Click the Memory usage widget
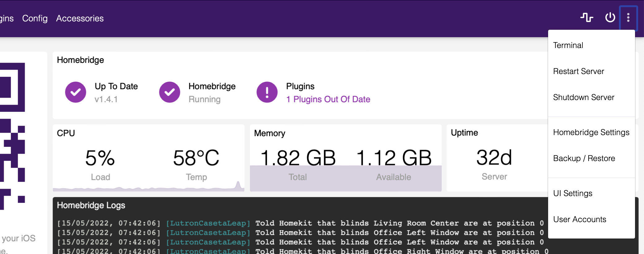 click(346, 158)
